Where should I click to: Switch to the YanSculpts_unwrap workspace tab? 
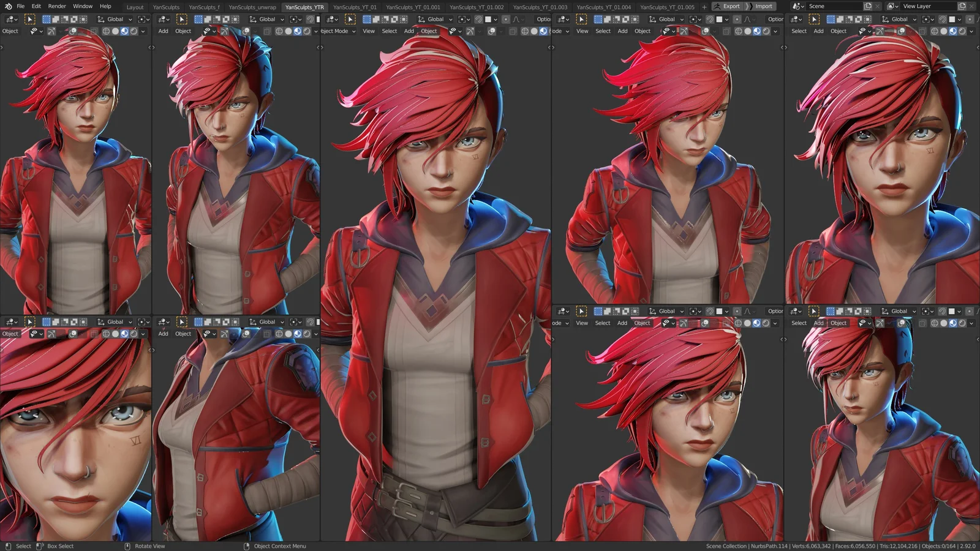252,7
